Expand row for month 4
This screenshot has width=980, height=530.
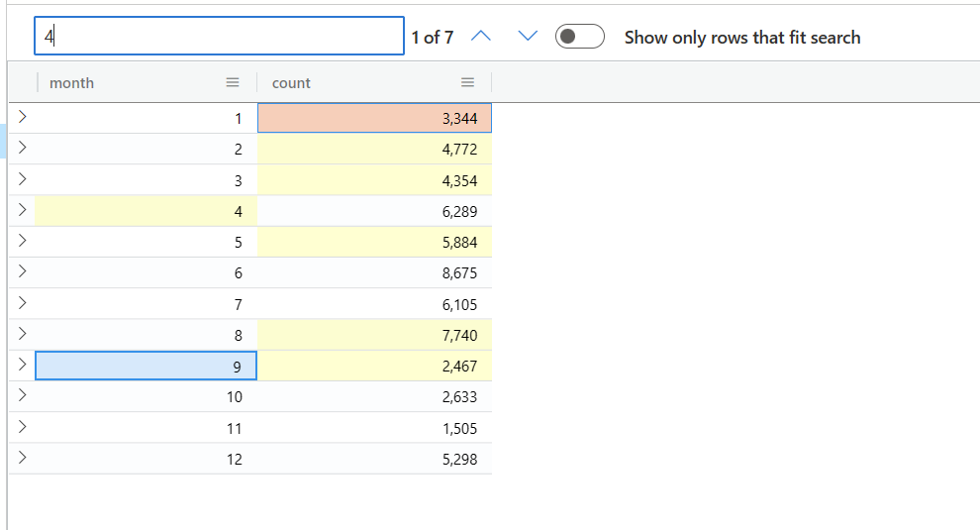tap(22, 210)
